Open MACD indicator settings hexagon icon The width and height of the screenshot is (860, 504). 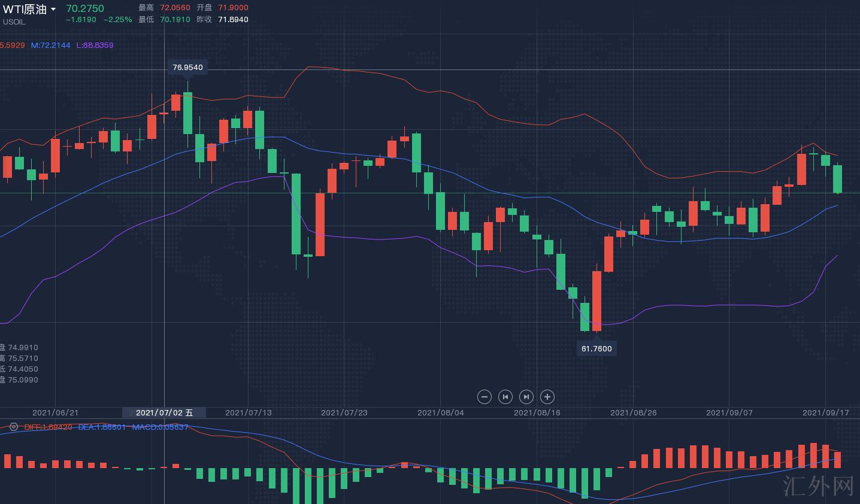[13, 427]
